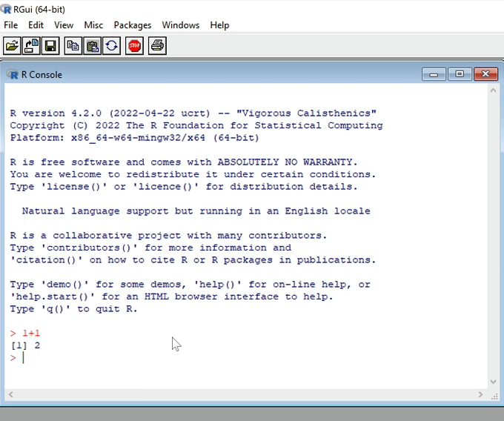504x421 pixels.
Task: Click the 'help.start()' text line
Action: pos(171,296)
